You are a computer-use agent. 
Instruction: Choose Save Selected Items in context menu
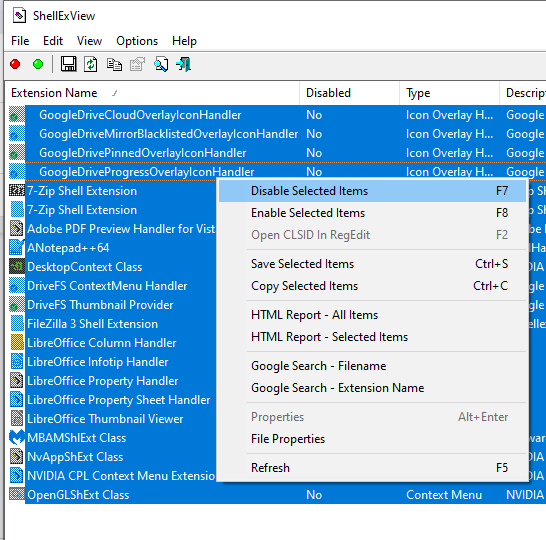[x=372, y=264]
